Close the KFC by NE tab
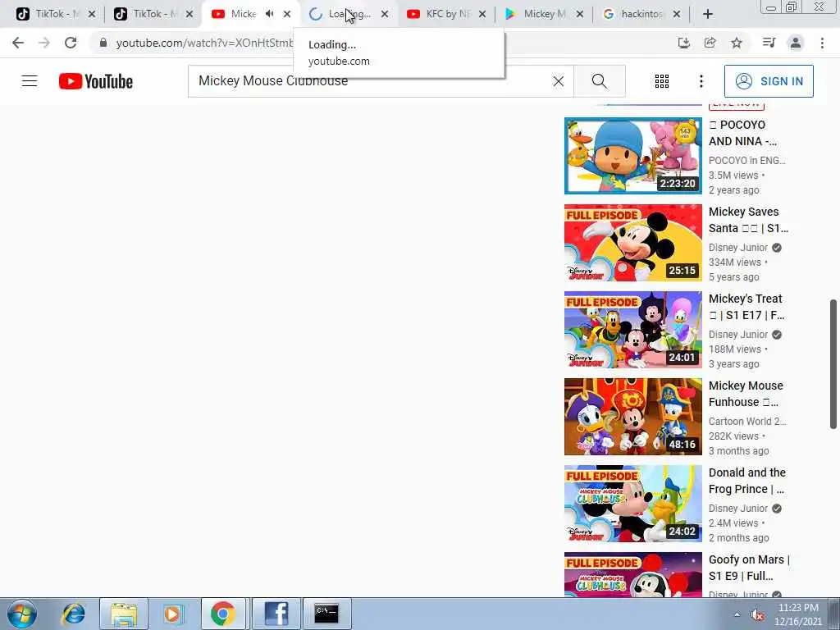 pos(482,14)
